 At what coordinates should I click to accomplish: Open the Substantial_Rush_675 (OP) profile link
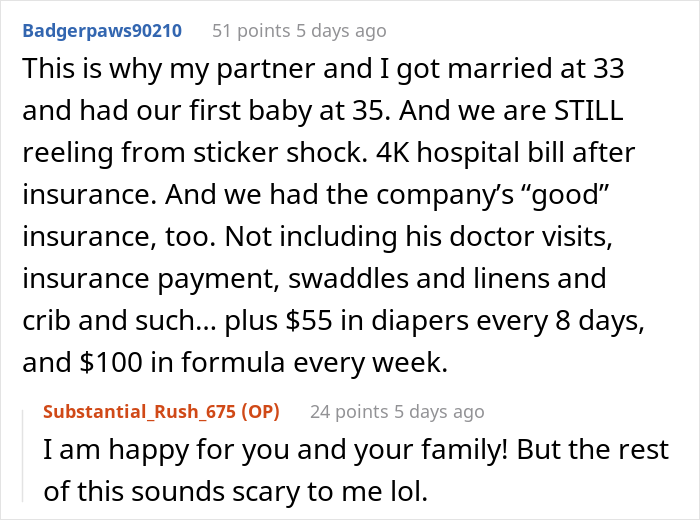[x=162, y=412]
